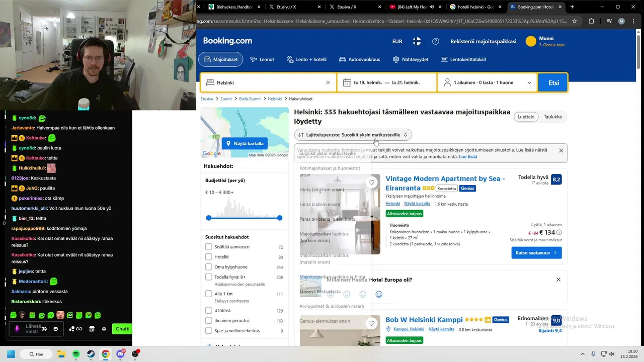Click the left budget slider handle
This screenshot has height=362, width=644.
coord(209,218)
